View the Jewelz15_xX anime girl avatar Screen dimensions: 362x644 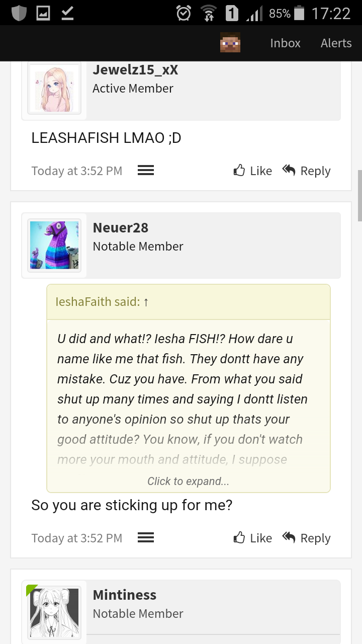pos(54,89)
